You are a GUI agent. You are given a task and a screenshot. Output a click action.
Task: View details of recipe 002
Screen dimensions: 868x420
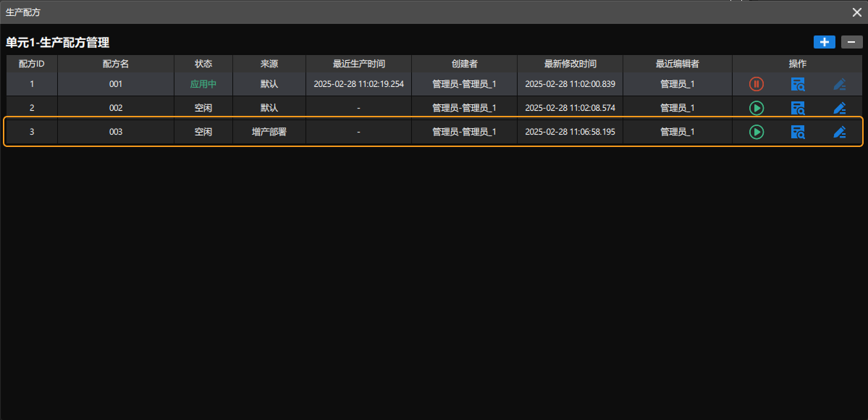tap(798, 107)
